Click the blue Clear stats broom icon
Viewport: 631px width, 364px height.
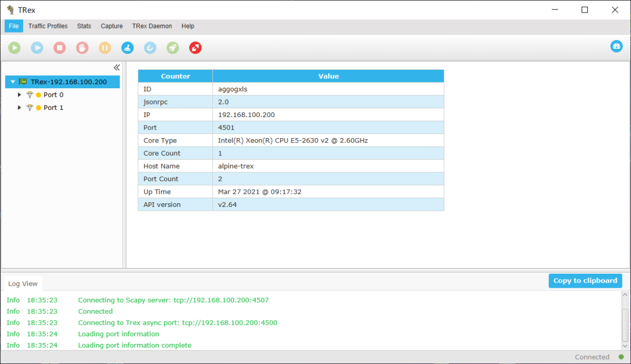point(127,48)
